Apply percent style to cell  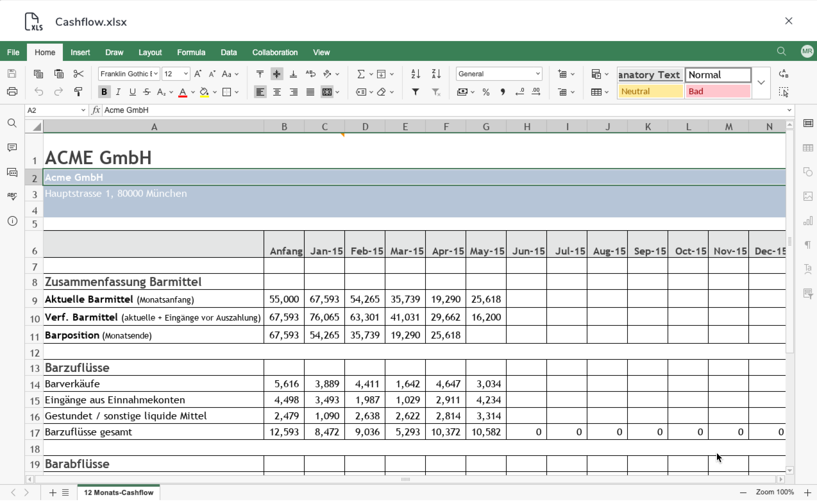pos(486,92)
